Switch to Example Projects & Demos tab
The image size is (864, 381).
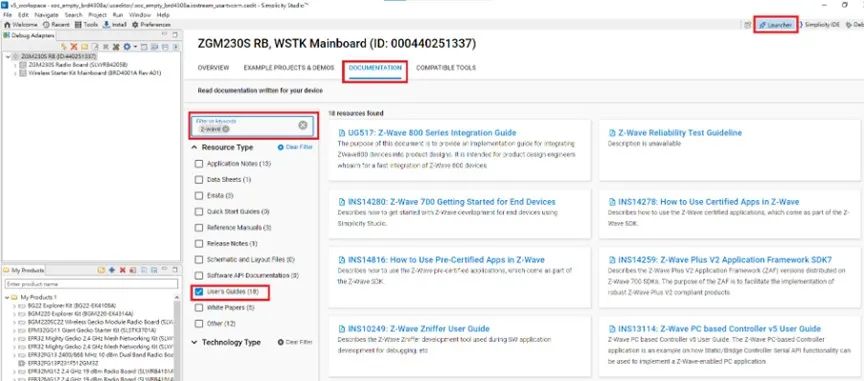click(289, 68)
